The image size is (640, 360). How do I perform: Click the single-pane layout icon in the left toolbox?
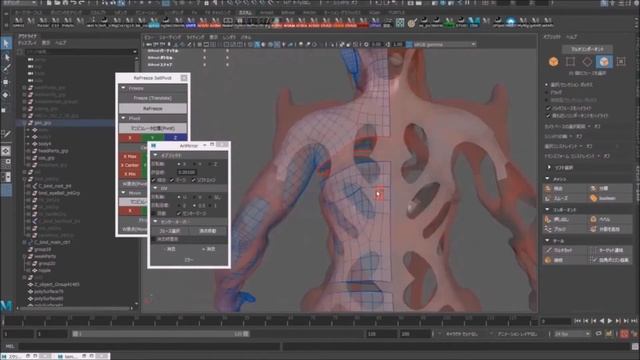[6, 151]
